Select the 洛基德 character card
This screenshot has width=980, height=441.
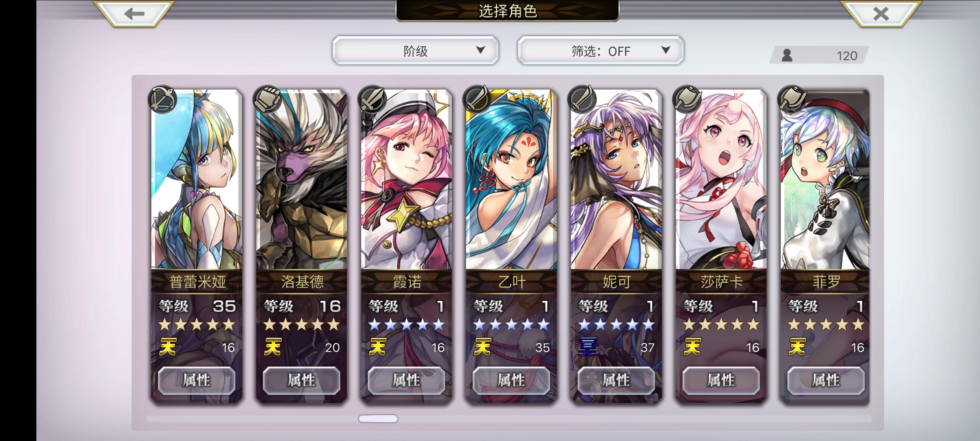(x=301, y=246)
